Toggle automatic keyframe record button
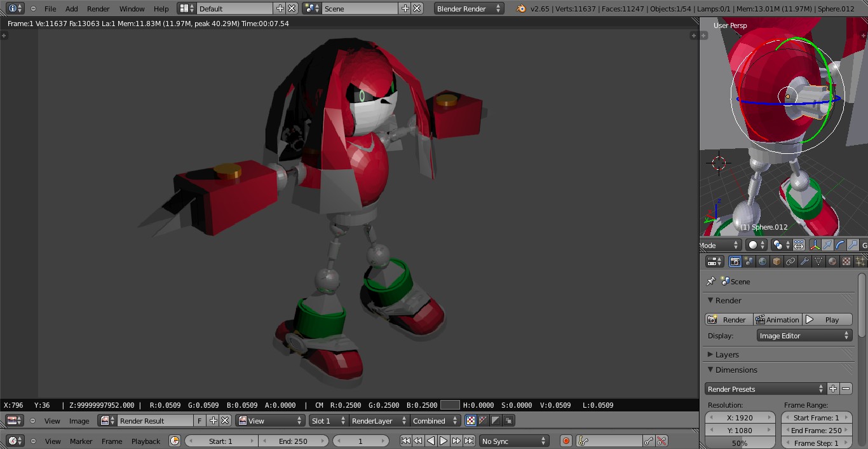The height and width of the screenshot is (449, 868). 566,441
